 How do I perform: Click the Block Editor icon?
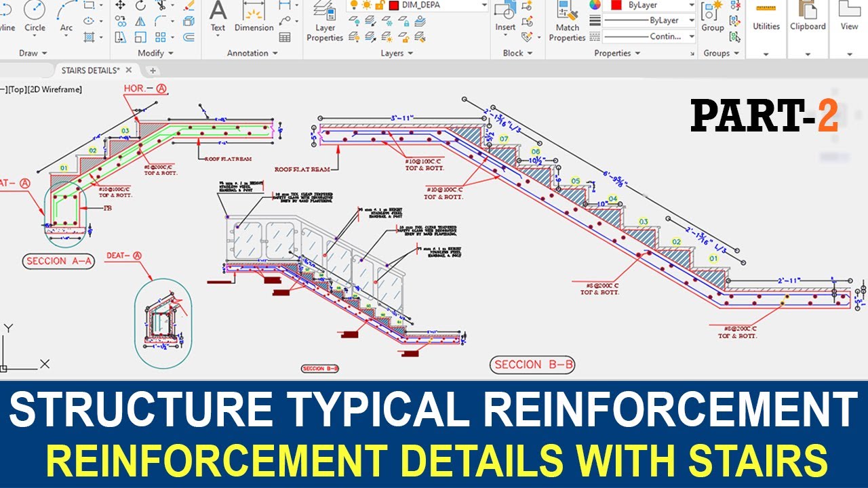(527, 21)
